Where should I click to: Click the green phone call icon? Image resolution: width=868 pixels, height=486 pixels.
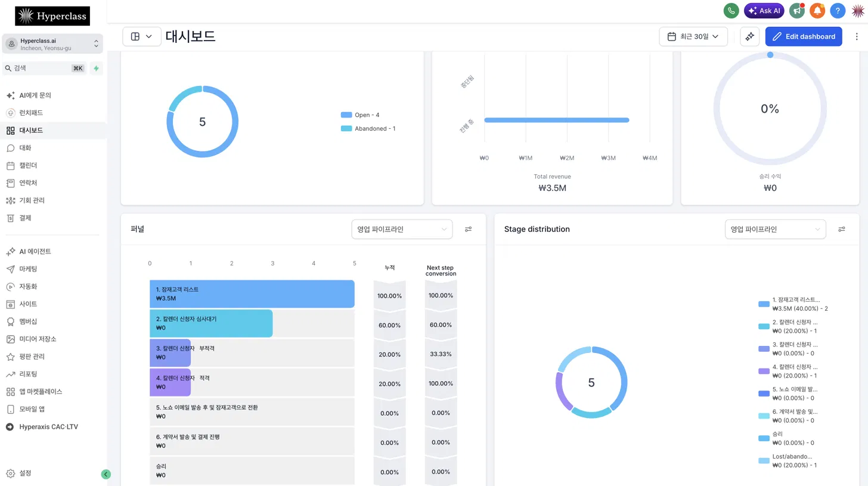click(731, 11)
